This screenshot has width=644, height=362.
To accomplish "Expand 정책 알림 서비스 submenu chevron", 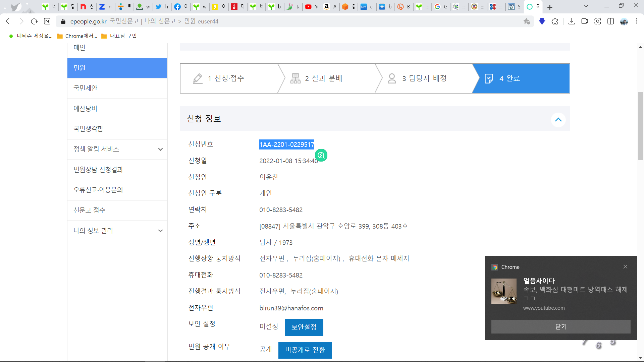I will click(160, 149).
